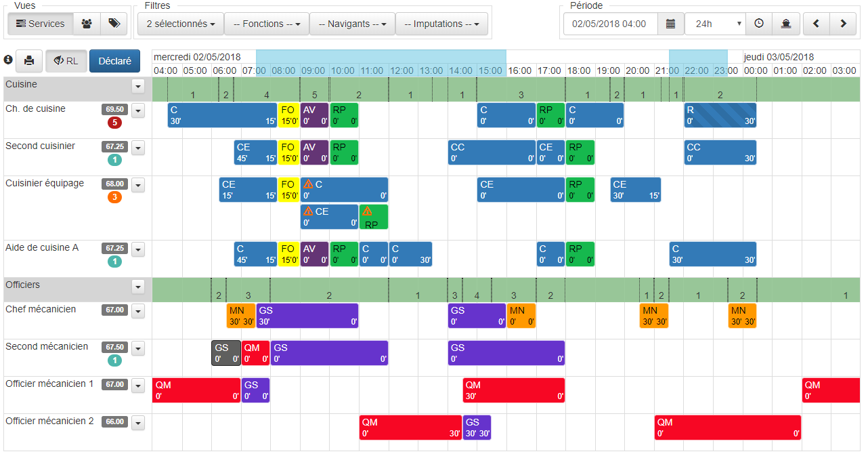Image resolution: width=868 pixels, height=456 pixels.
Task: Open printing via the printer icon
Action: tap(28, 60)
